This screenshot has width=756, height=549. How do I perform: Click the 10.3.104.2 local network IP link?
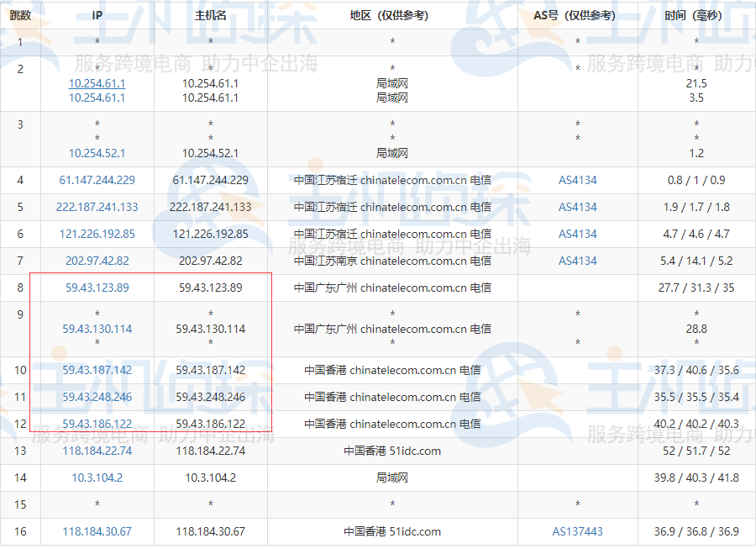click(97, 478)
